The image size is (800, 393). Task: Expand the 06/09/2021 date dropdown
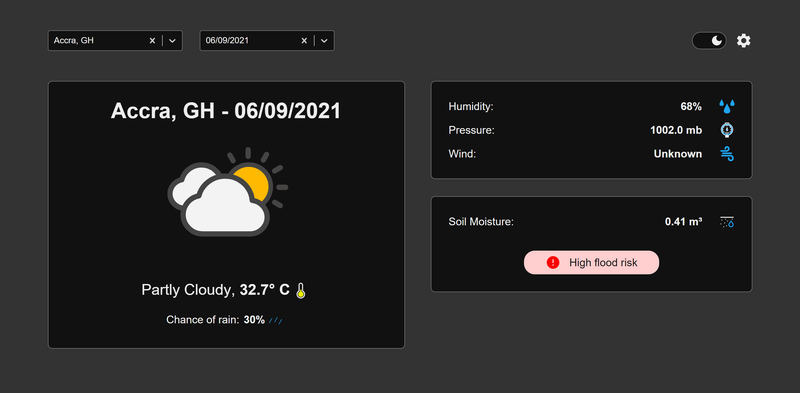pos(324,41)
